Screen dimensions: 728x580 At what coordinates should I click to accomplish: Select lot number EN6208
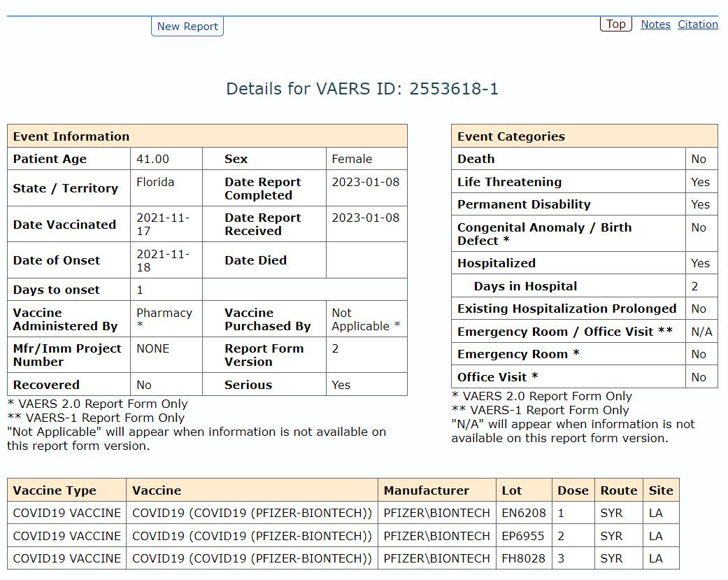coord(524,513)
